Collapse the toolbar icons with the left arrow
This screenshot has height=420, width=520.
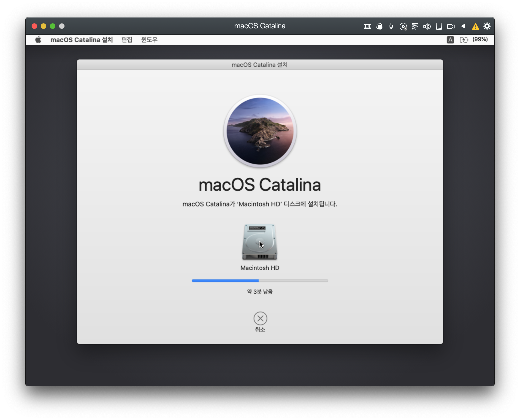point(463,26)
